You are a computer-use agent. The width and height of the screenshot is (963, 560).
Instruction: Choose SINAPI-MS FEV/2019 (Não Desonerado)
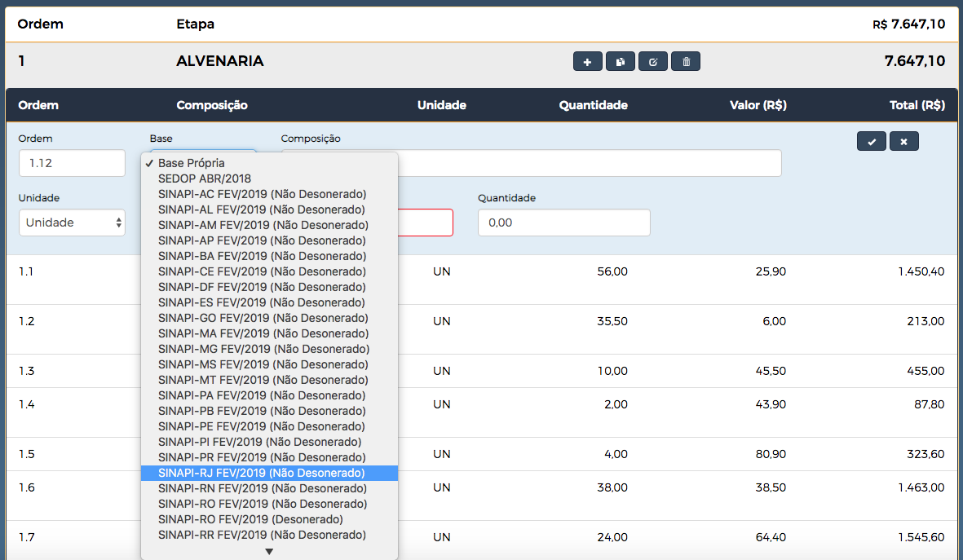[270, 364]
